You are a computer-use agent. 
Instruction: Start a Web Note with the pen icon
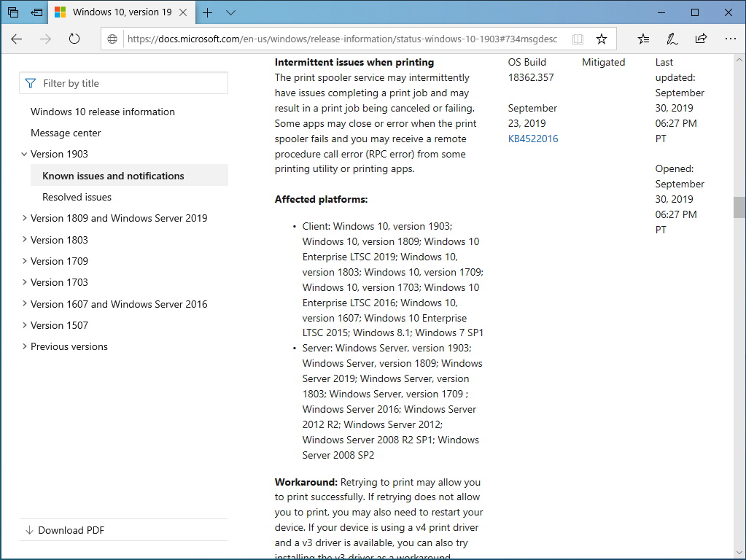pyautogui.click(x=672, y=39)
